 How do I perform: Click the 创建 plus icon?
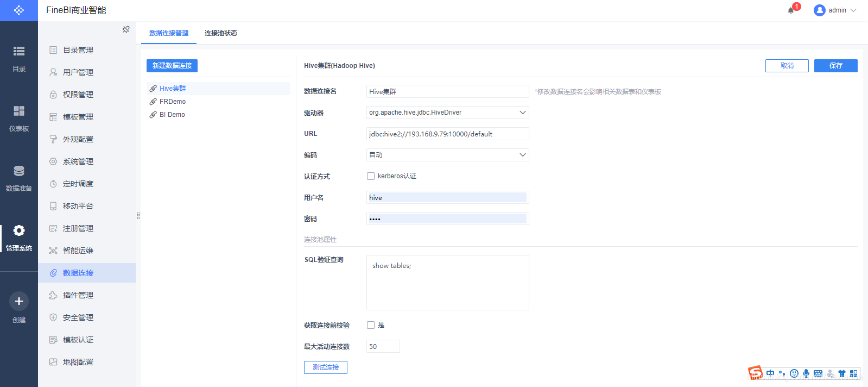(x=19, y=301)
